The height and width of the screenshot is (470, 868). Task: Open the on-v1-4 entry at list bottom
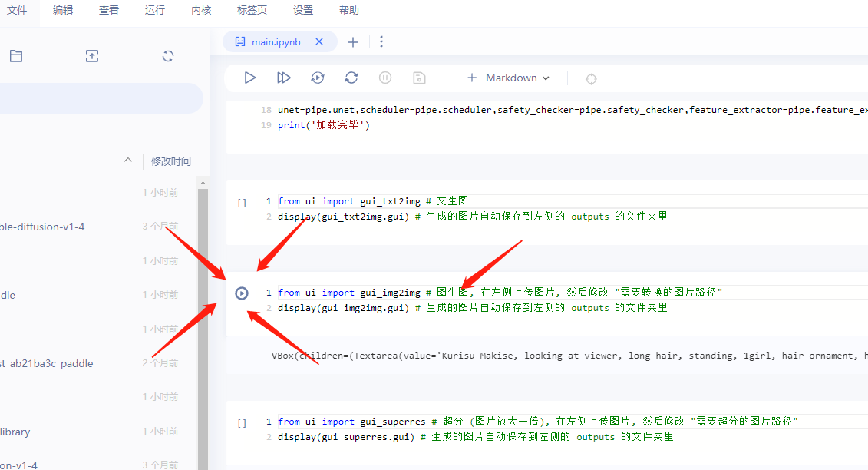(19, 465)
